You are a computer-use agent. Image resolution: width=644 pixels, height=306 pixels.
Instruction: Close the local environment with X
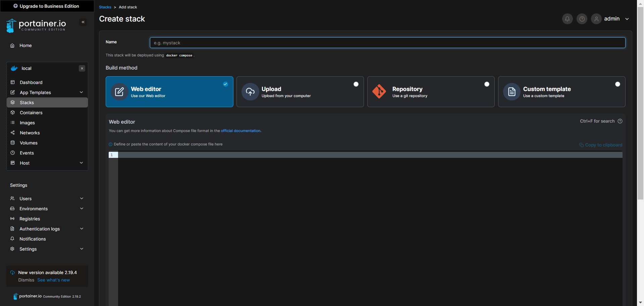coord(82,69)
